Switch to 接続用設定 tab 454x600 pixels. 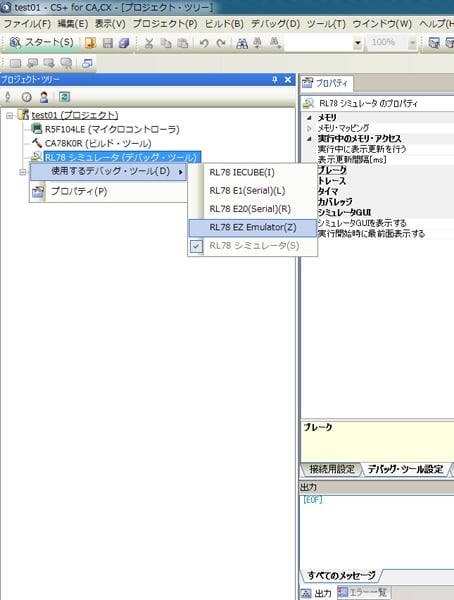tap(332, 469)
